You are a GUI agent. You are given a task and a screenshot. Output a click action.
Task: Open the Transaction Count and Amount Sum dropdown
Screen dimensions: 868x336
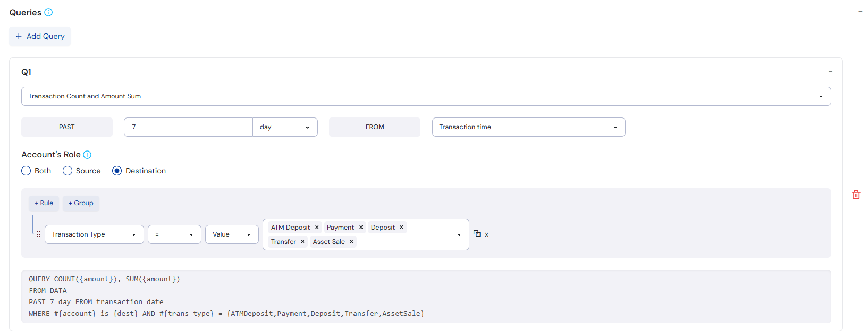tap(426, 96)
